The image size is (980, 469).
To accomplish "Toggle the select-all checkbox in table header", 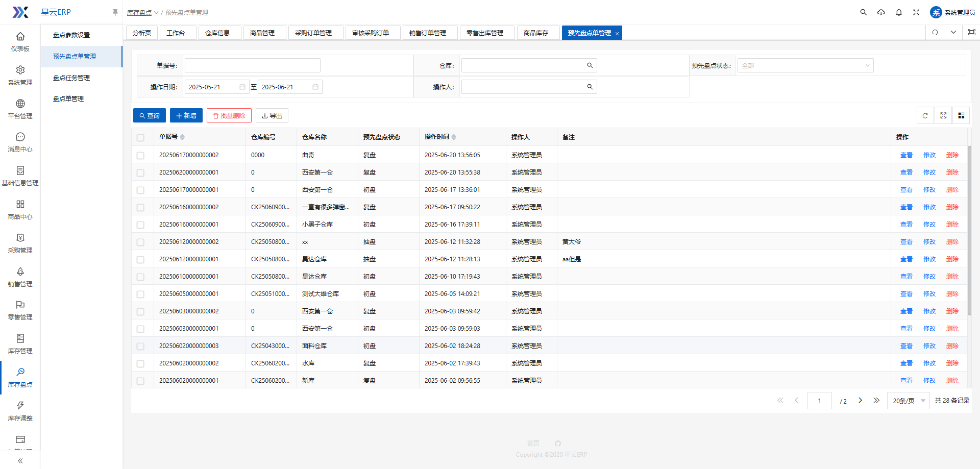I will [x=141, y=137].
